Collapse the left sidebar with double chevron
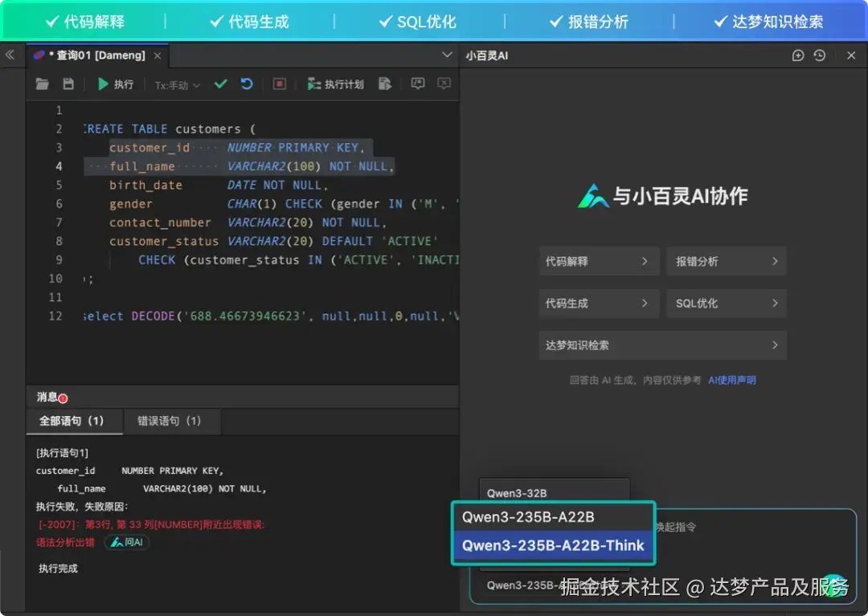 tap(10, 55)
